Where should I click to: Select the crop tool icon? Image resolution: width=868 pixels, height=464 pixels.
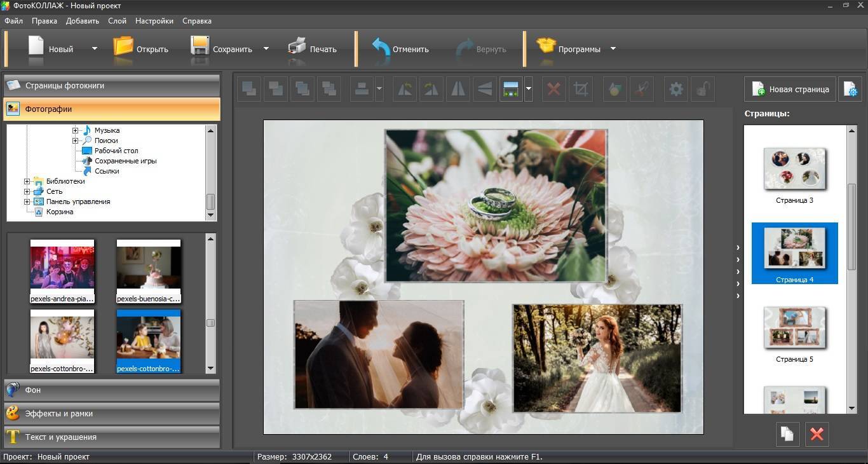(x=581, y=90)
